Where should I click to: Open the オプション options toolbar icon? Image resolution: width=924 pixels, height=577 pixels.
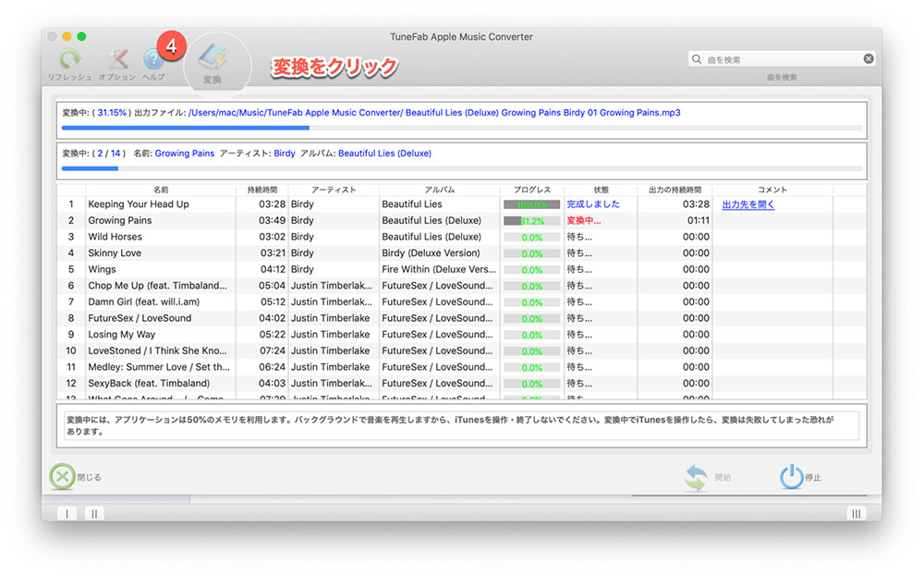(116, 59)
